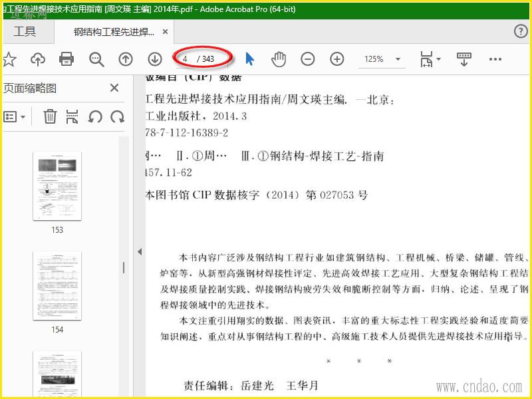Screen dimensions: 532x399
Task: Click the text 责任编辑：岳建光 王华月
Action: (251, 386)
